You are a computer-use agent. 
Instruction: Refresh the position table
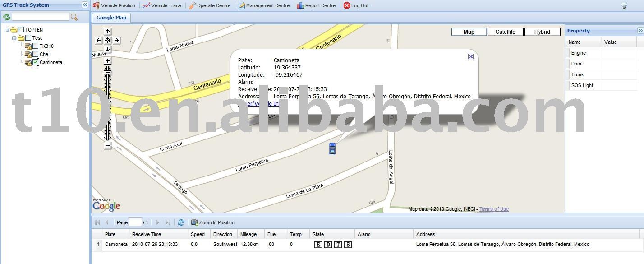coord(181,222)
